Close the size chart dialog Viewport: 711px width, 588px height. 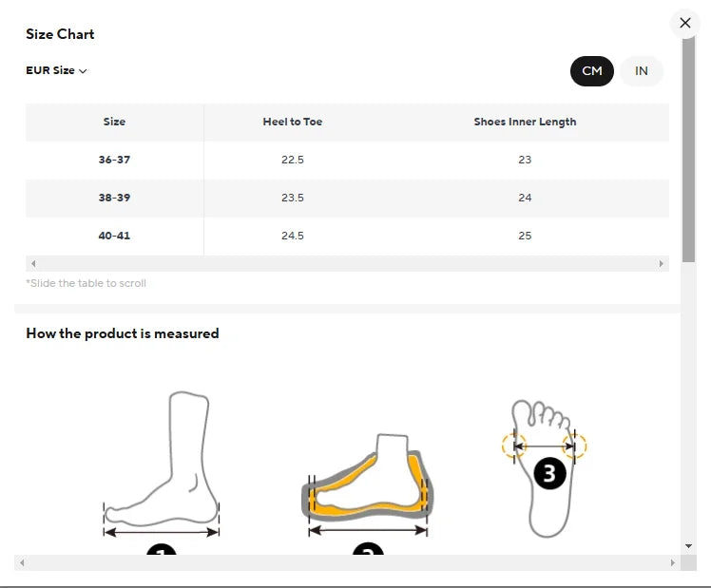click(x=685, y=23)
